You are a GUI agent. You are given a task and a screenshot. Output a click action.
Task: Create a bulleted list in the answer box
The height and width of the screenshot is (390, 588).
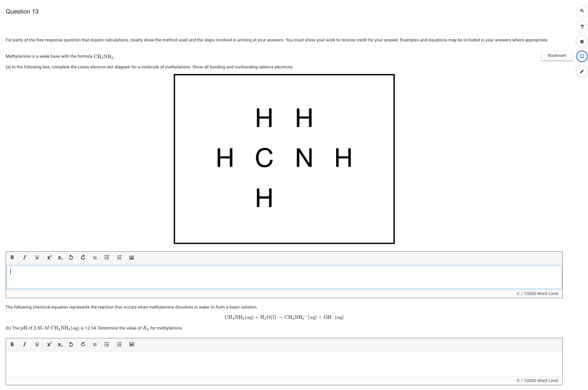pyautogui.click(x=107, y=257)
